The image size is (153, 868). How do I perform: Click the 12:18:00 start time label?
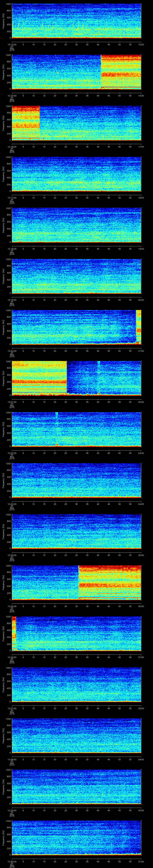pyautogui.click(x=12, y=249)
